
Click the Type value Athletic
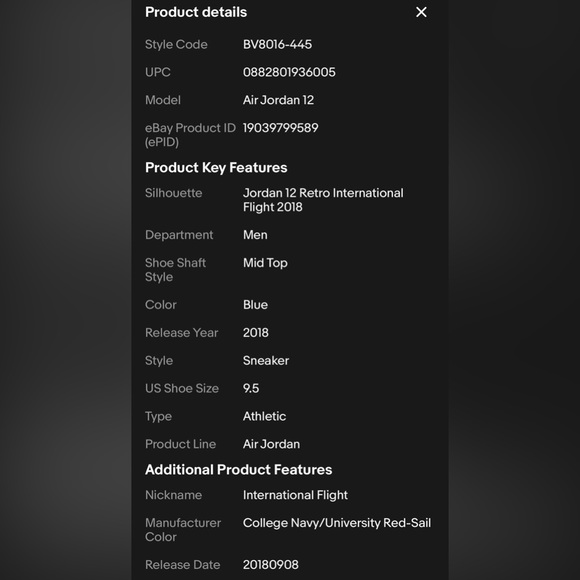264,417
